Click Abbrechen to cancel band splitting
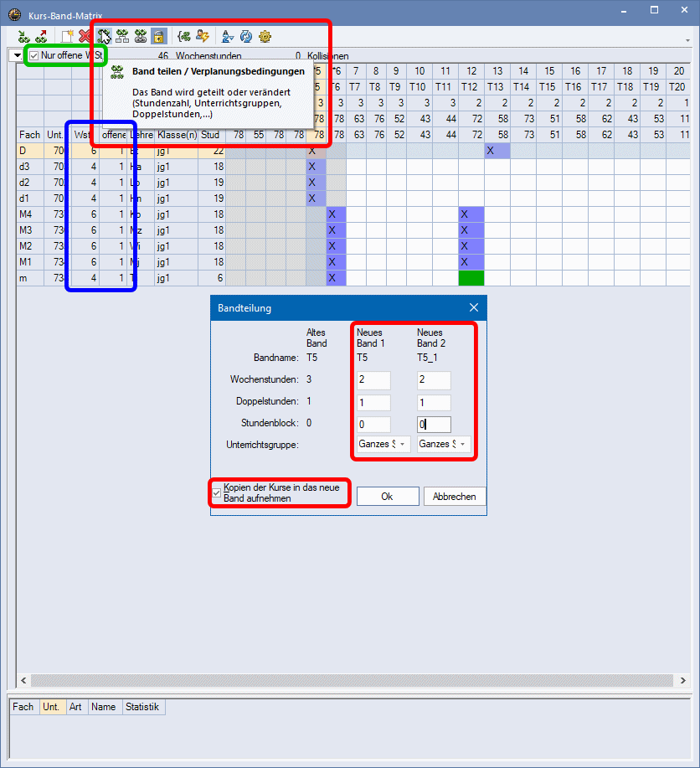700x768 pixels. 454,496
